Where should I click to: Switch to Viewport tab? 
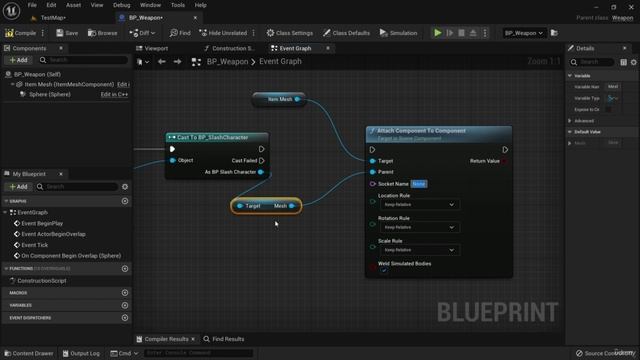click(x=152, y=48)
